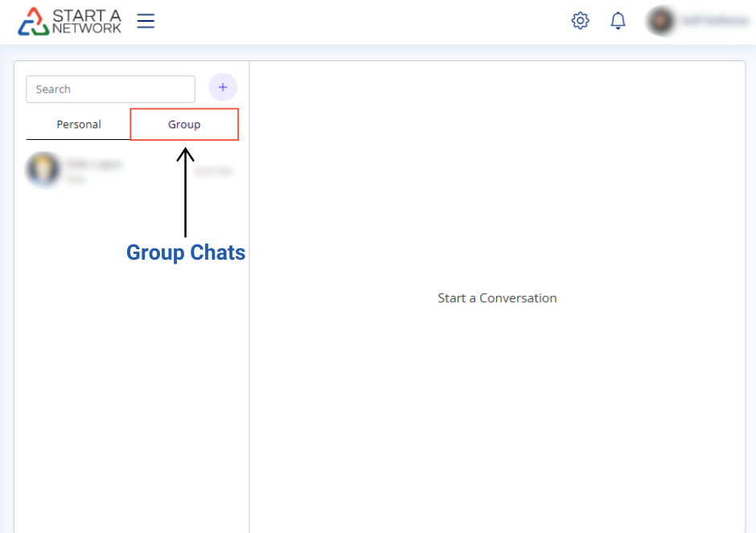This screenshot has height=533, width=756.
Task: Click the empty area below the chat list
Action: point(131,386)
